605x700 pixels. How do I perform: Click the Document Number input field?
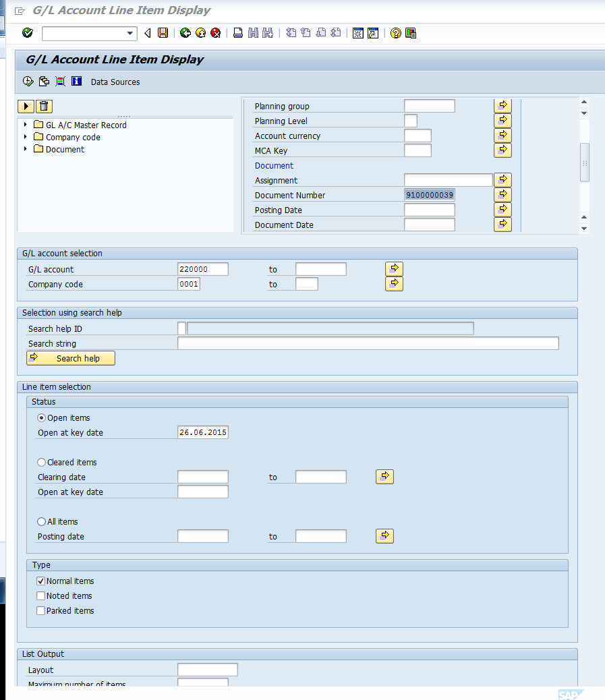[430, 195]
